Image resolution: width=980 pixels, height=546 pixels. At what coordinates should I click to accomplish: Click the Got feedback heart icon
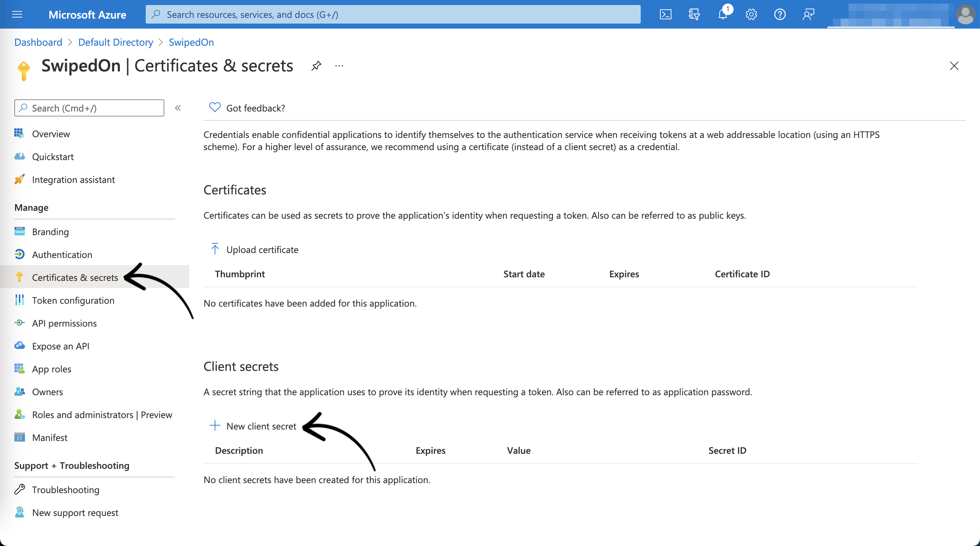[215, 107]
